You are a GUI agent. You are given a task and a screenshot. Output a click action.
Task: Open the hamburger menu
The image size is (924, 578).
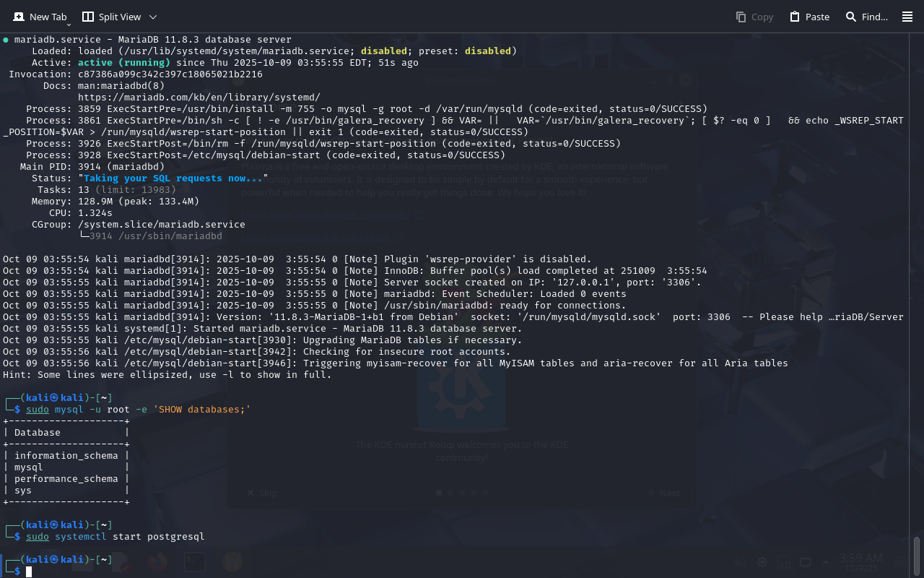click(x=907, y=17)
